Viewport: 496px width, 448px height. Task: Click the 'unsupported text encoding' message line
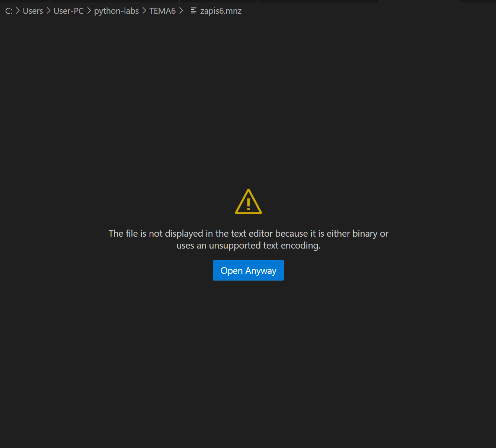point(248,246)
